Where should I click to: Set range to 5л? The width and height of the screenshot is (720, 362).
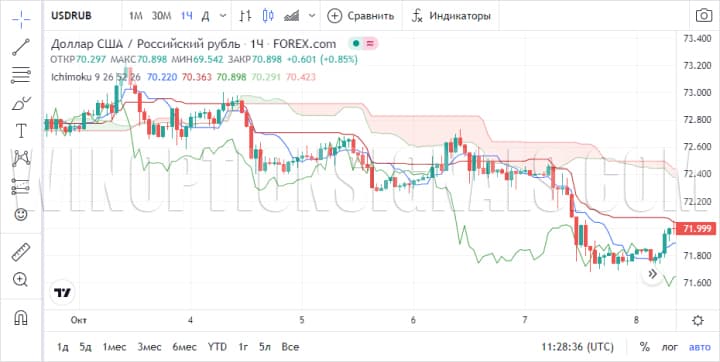tap(264, 347)
